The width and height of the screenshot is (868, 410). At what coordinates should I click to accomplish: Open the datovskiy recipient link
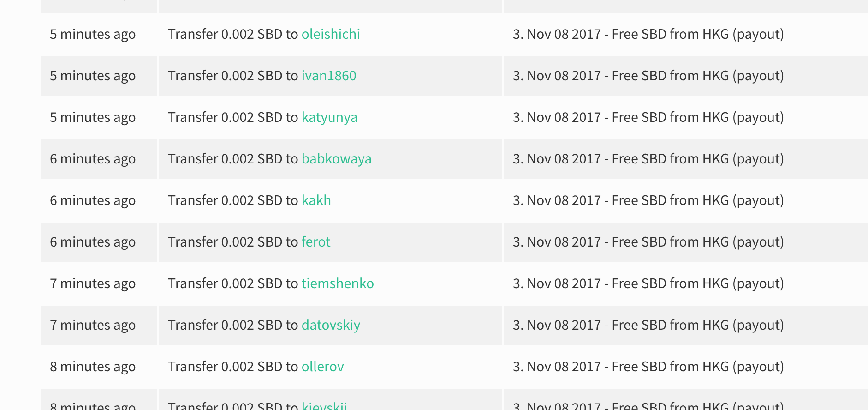[331, 326]
